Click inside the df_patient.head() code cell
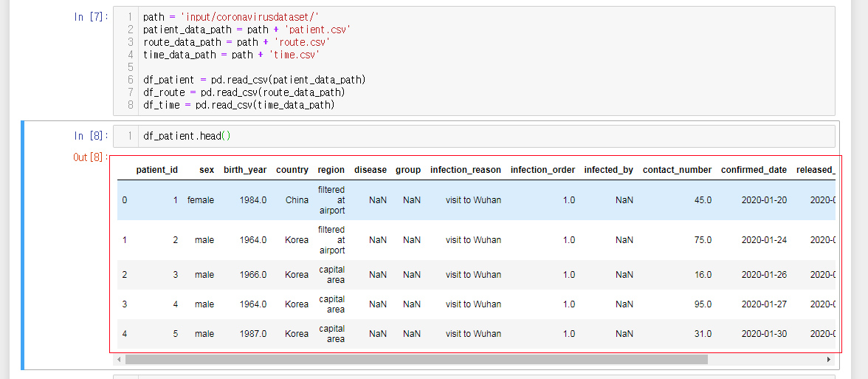Image resolution: width=868 pixels, height=379 pixels. click(474, 136)
